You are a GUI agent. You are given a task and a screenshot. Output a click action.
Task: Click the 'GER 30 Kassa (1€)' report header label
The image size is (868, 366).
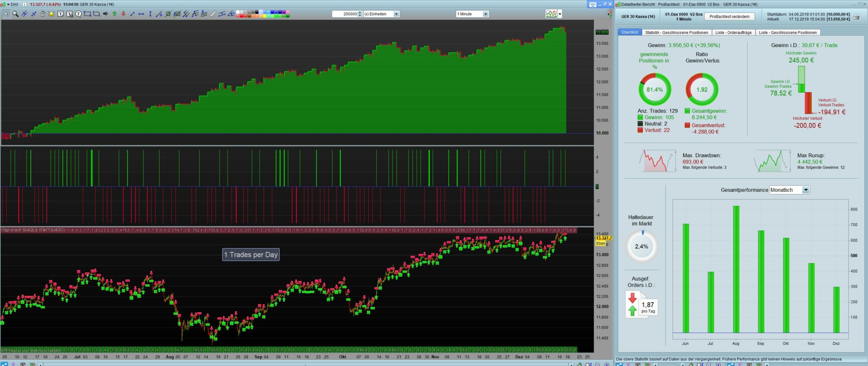pos(638,17)
